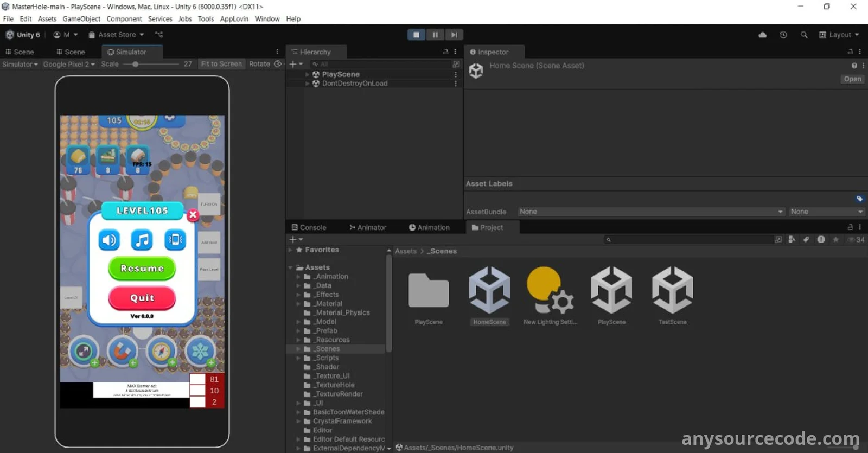Stop play mode with the Play button
868x453 pixels.
click(416, 35)
